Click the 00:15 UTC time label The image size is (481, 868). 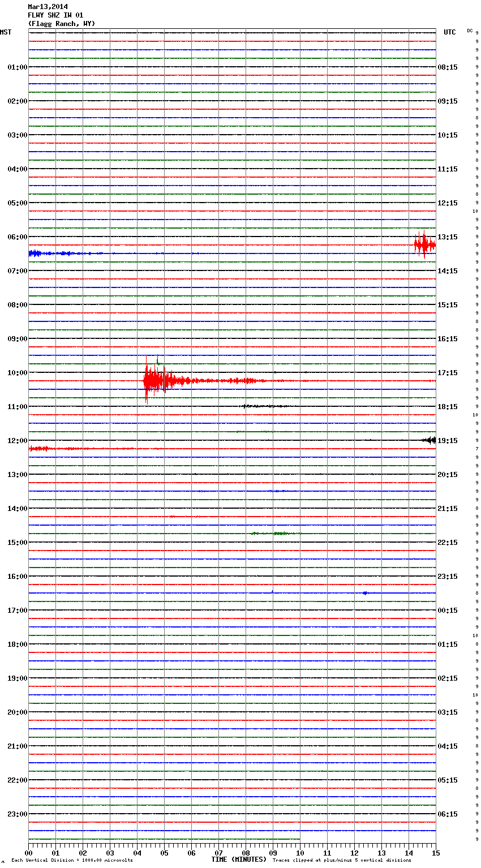pos(448,611)
